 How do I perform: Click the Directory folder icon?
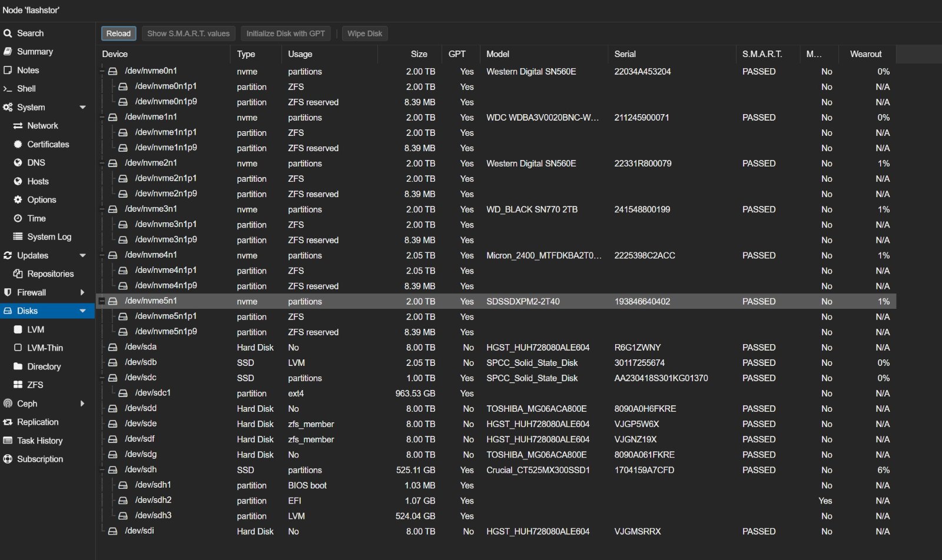tap(18, 366)
